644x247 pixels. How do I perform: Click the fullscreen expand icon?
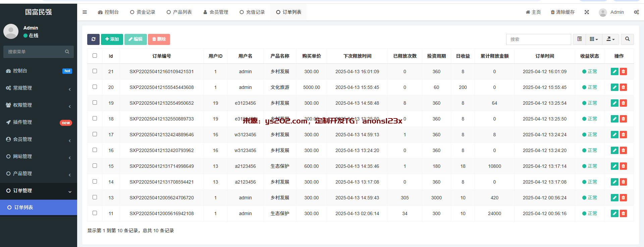click(587, 12)
